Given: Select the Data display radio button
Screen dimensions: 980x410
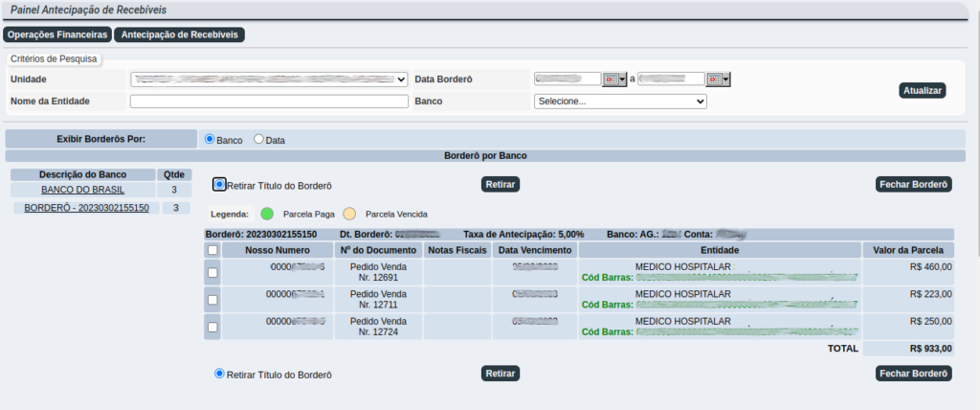Looking at the screenshot, I should tap(258, 140).
